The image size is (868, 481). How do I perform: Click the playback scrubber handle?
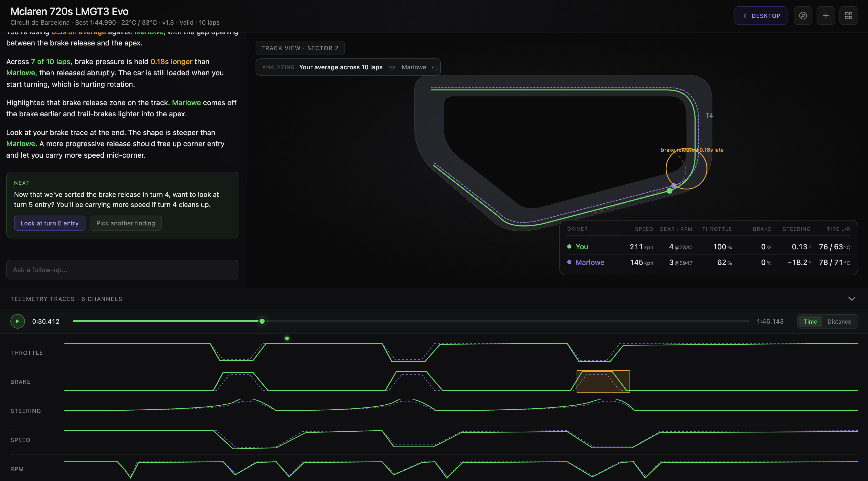[262, 321]
